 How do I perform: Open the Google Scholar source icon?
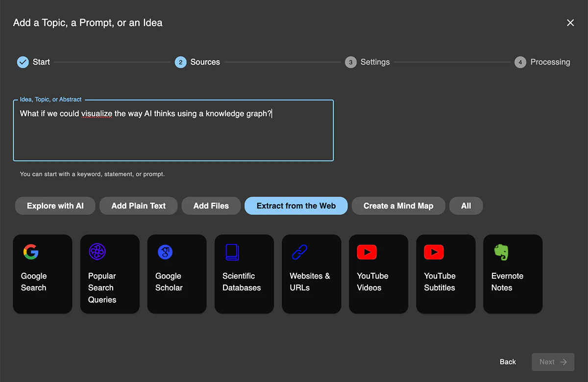coord(165,252)
